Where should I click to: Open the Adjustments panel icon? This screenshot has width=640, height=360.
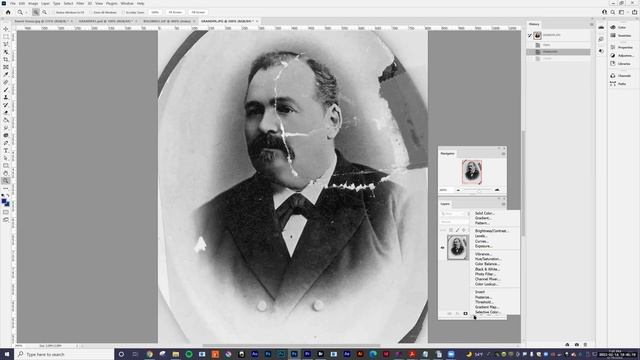click(x=613, y=56)
